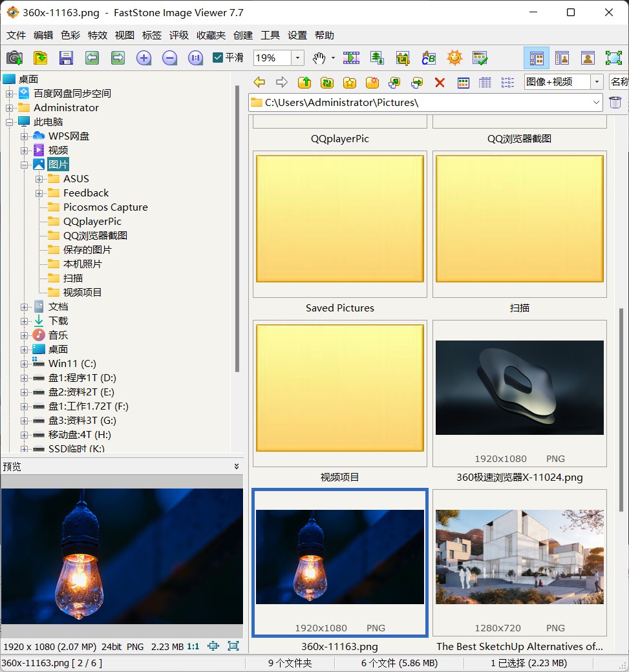Click the go up one folder icon

(304, 82)
